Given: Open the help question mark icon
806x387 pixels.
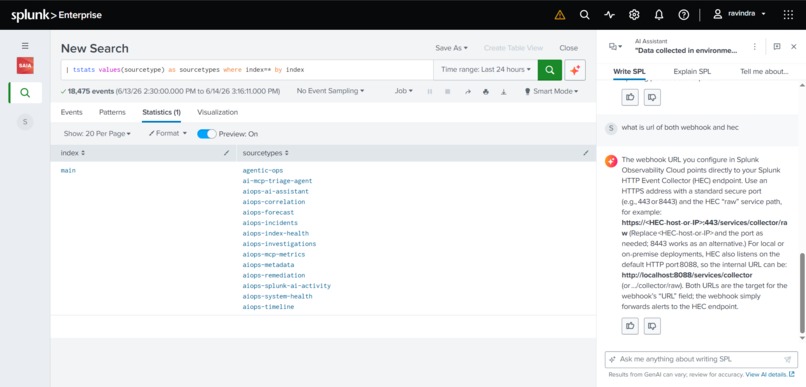Looking at the screenshot, I should pyautogui.click(x=684, y=15).
